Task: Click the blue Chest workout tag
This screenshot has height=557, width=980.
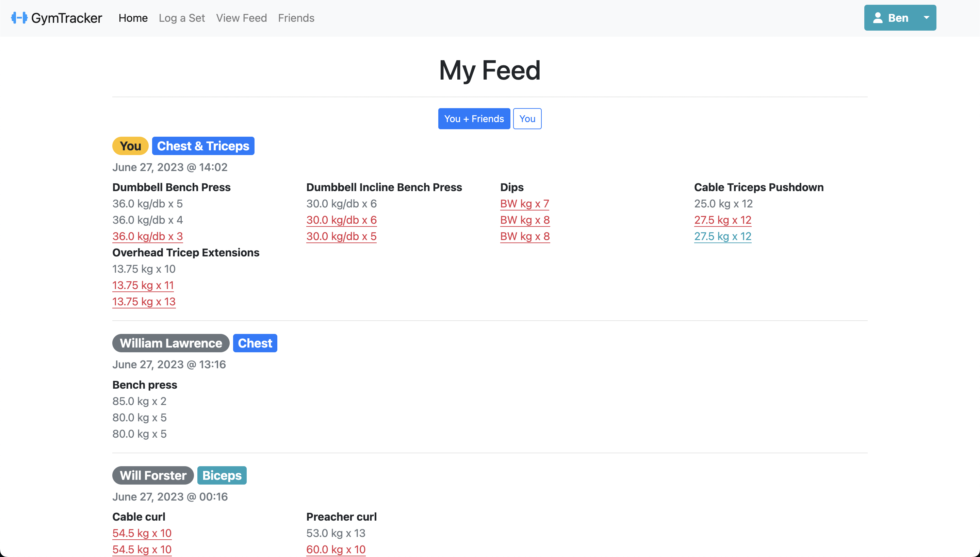Action: (x=255, y=343)
